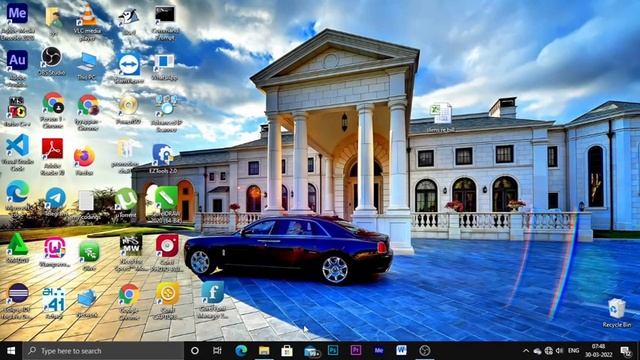
Task: Show hidden system tray icons
Action: pos(526,351)
